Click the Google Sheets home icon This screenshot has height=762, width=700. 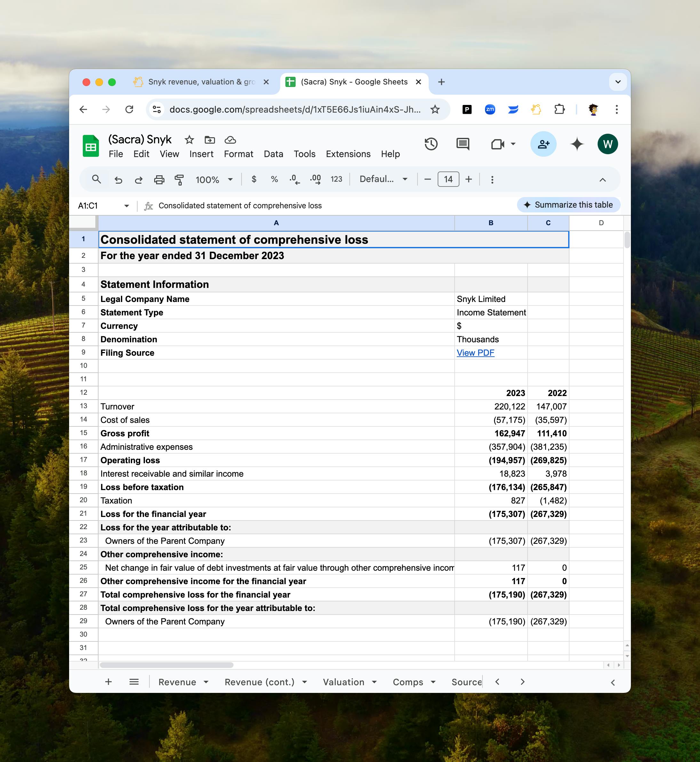[91, 146]
